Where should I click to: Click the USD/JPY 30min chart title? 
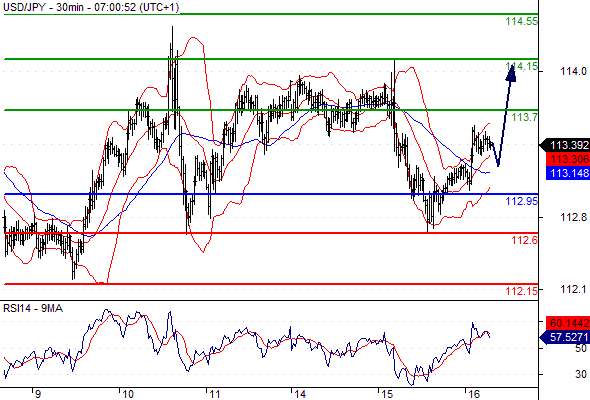coord(91,7)
